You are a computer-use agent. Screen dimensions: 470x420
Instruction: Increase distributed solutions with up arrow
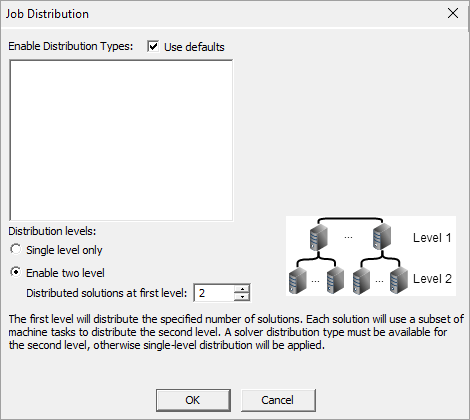pyautogui.click(x=242, y=289)
